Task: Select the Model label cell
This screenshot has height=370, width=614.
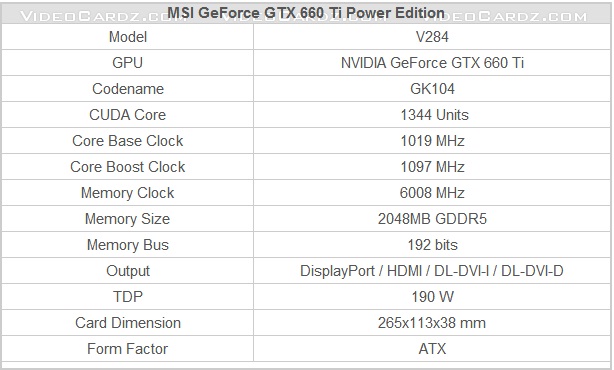Action: click(128, 37)
